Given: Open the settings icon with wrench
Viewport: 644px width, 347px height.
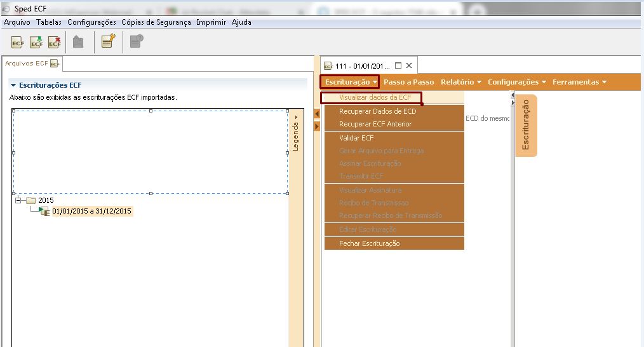Looking at the screenshot, I should click(x=109, y=41).
